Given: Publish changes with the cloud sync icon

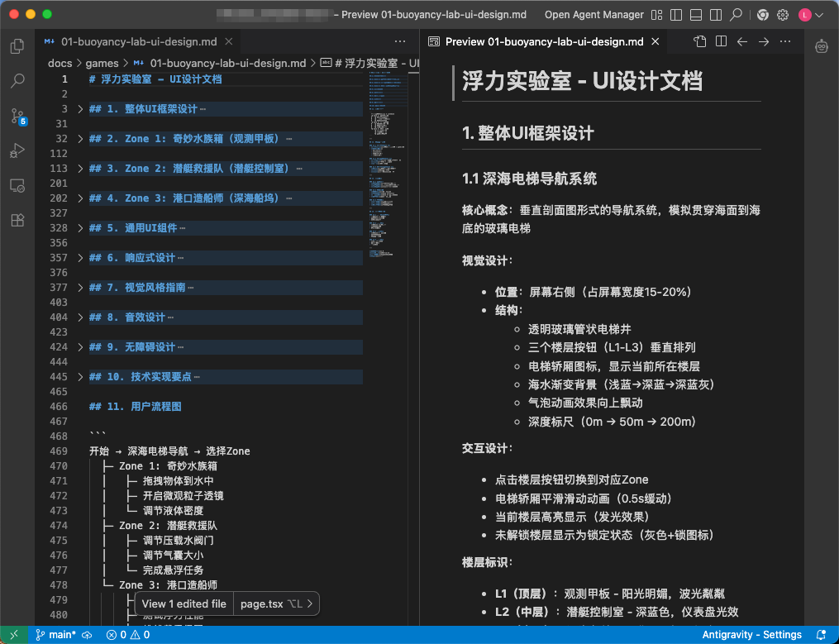Looking at the screenshot, I should tap(88, 635).
